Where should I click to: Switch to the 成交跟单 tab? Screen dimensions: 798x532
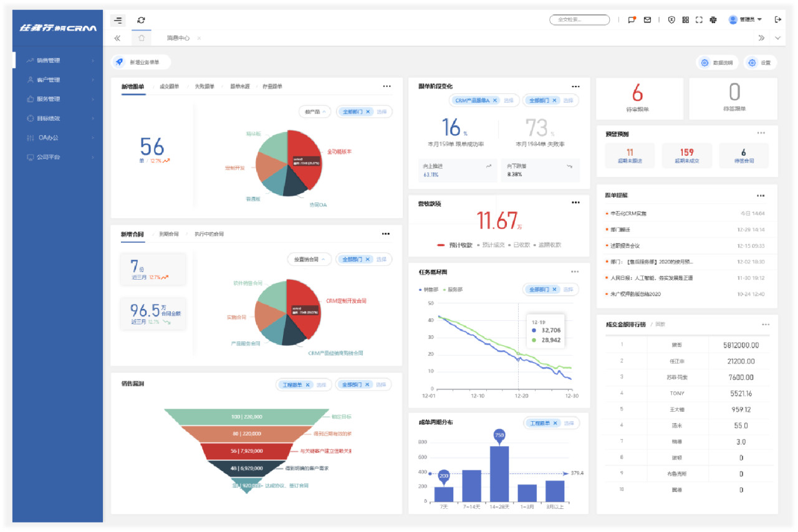pyautogui.click(x=169, y=87)
